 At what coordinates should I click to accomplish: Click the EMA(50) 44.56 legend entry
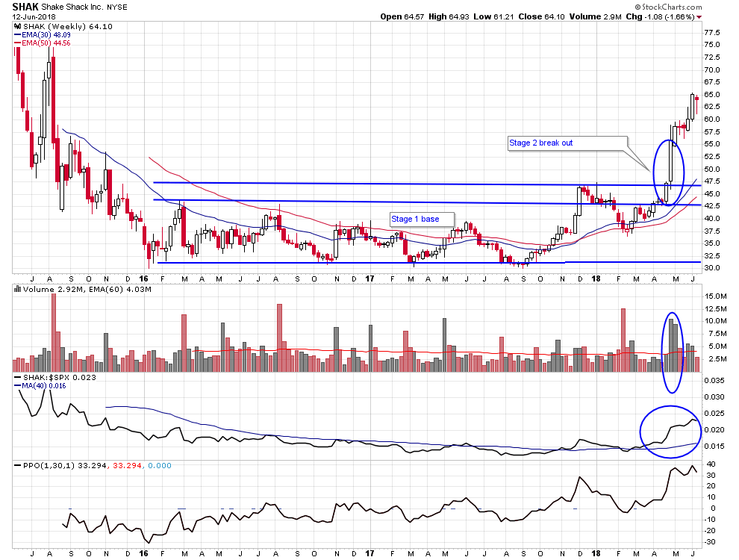click(46, 43)
